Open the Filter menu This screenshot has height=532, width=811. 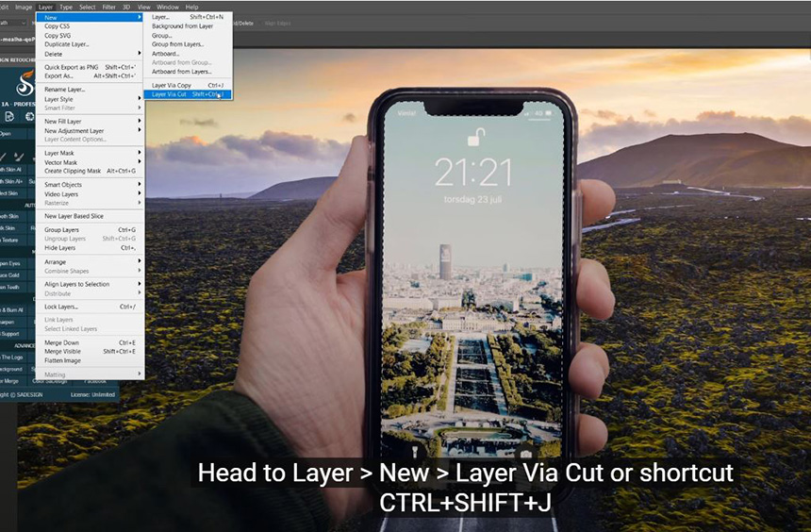point(109,7)
